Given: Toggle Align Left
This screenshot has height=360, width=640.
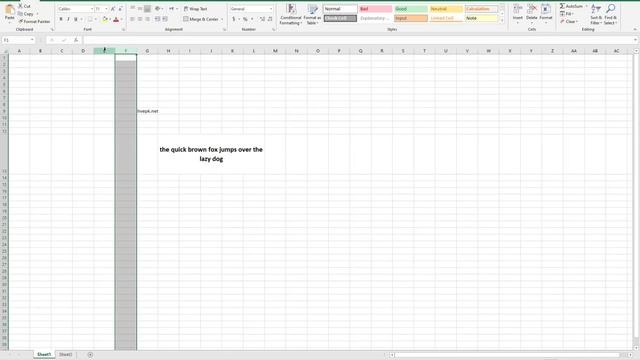Looking at the screenshot, I should (132, 19).
